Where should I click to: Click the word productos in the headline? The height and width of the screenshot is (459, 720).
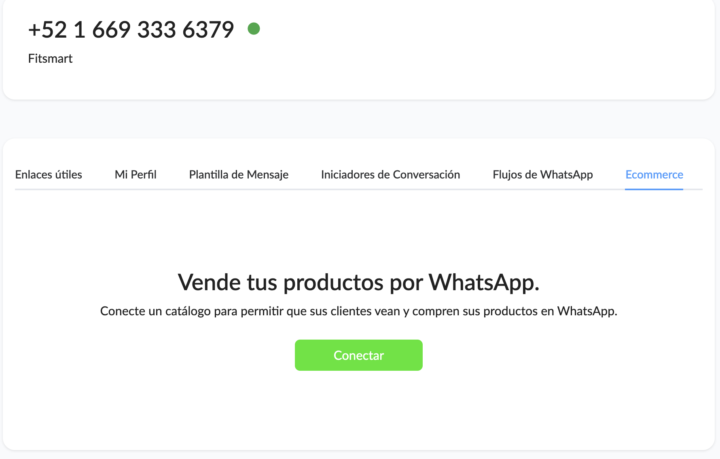pyautogui.click(x=333, y=283)
